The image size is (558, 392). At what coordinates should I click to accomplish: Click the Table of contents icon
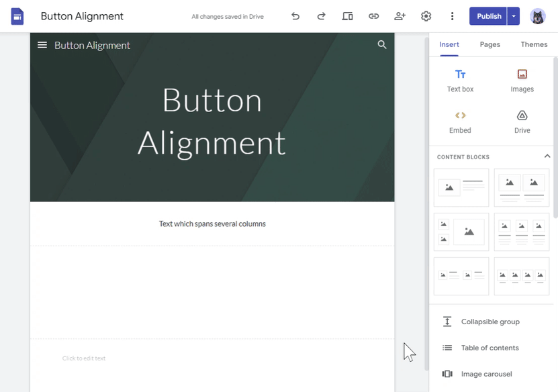pyautogui.click(x=447, y=348)
